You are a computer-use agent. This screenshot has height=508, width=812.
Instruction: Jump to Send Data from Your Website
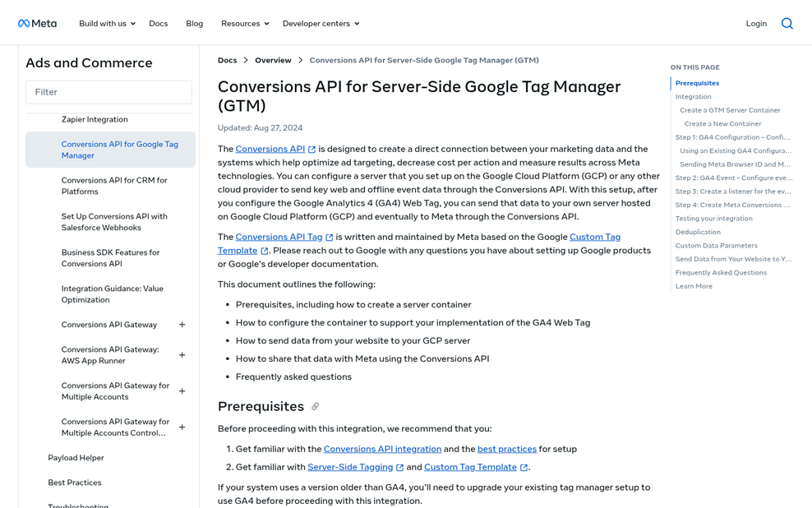tap(733, 259)
